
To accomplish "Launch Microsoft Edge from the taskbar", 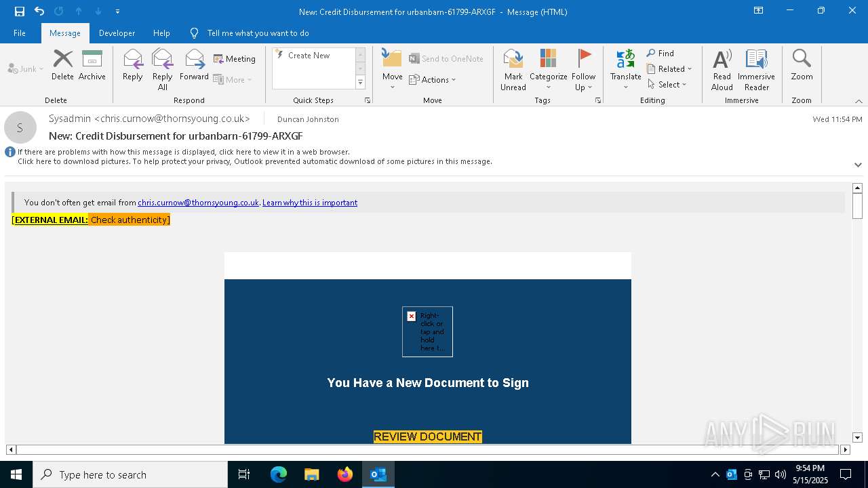I will click(279, 474).
